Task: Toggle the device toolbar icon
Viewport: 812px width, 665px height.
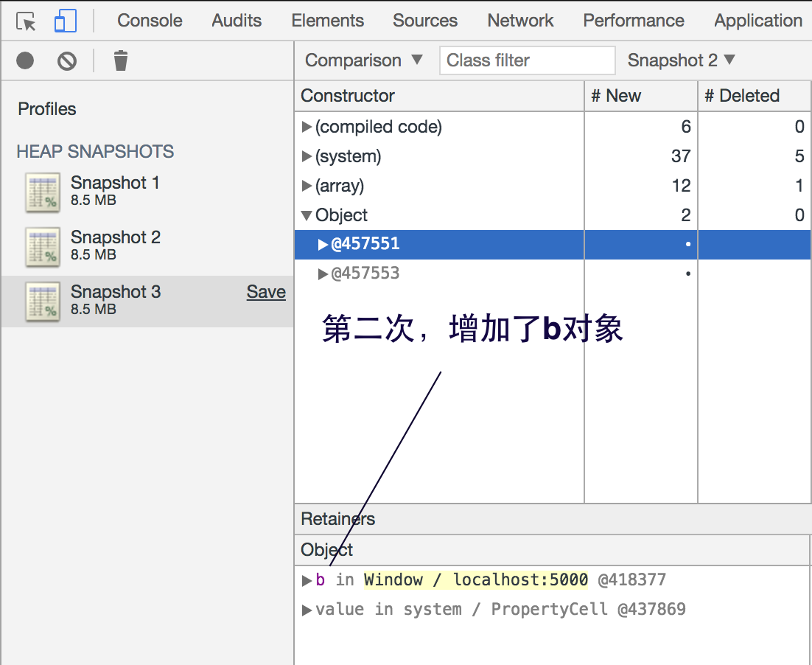Action: click(x=66, y=21)
